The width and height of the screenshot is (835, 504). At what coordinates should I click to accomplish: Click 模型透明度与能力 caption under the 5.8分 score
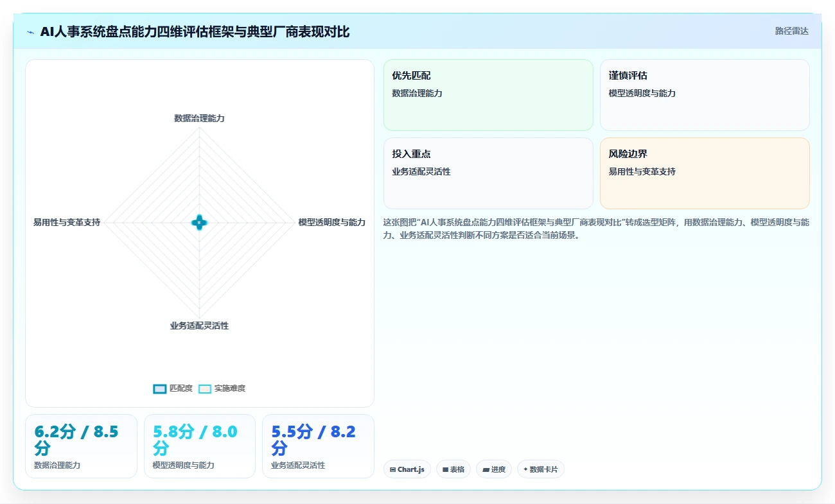click(x=184, y=465)
